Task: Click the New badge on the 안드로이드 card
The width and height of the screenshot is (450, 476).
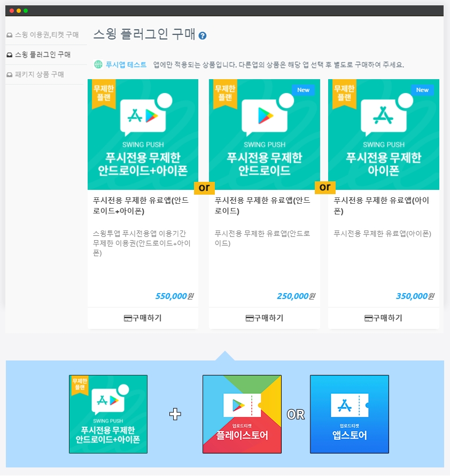Action: click(x=303, y=90)
